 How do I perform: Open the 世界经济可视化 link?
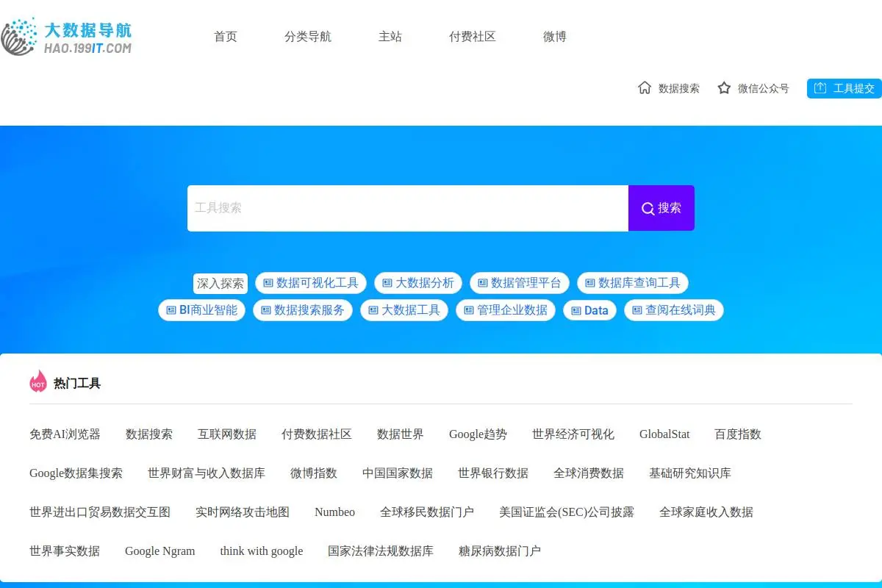click(x=573, y=434)
